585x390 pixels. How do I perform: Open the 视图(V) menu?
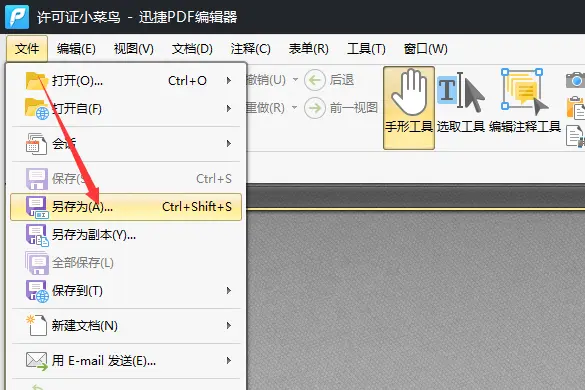[134, 49]
